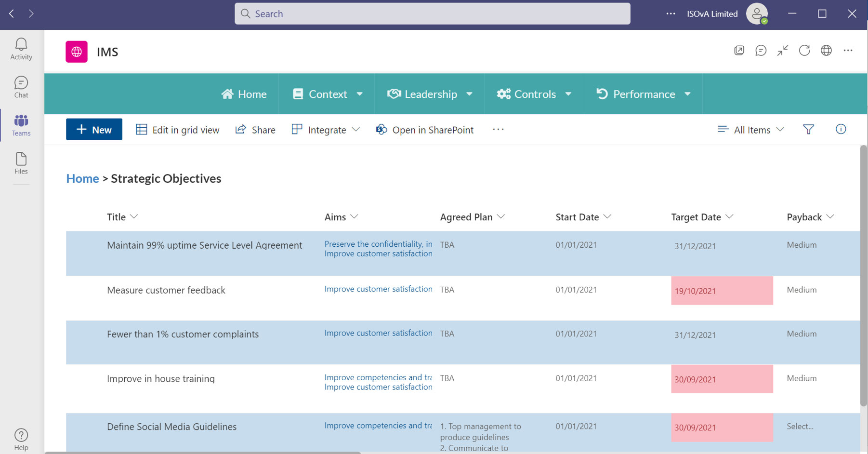868x454 pixels.
Task: Open Edit in grid view
Action: (x=177, y=129)
